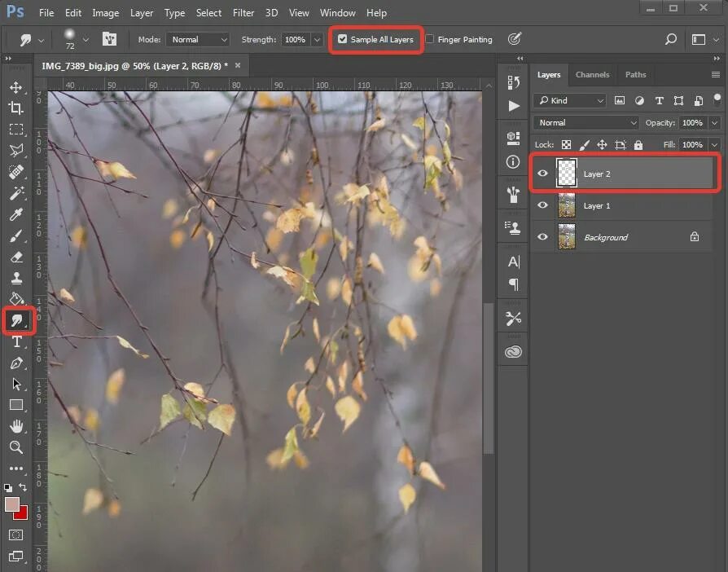Select the Rectangle shape tool
This screenshot has width=728, height=572.
[x=15, y=405]
